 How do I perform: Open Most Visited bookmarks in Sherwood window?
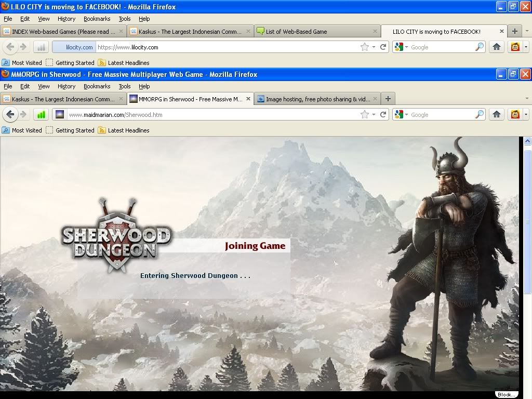pyautogui.click(x=22, y=130)
